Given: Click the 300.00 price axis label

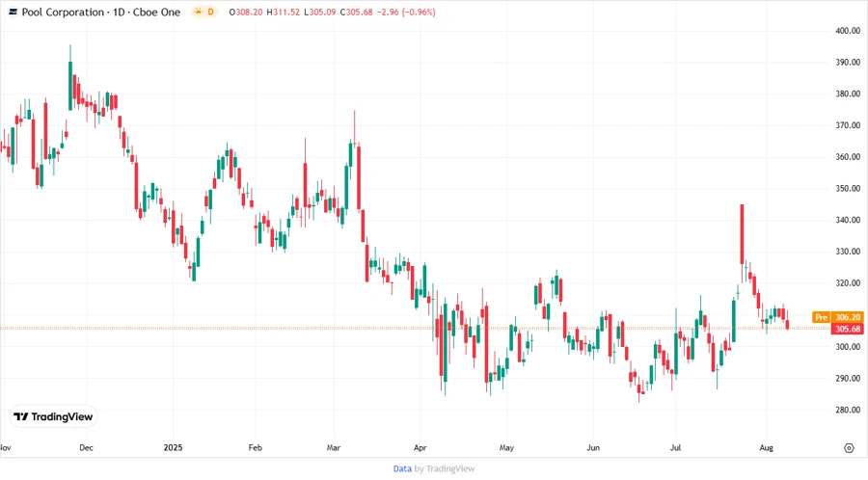Looking at the screenshot, I should click(x=848, y=347).
